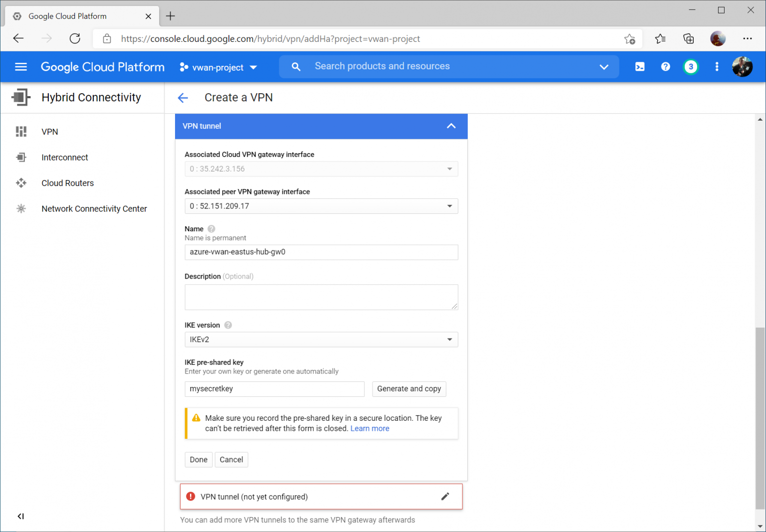Viewport: 766px width, 532px height.
Task: Select the VPN icon in the sidebar
Action: pyautogui.click(x=21, y=131)
